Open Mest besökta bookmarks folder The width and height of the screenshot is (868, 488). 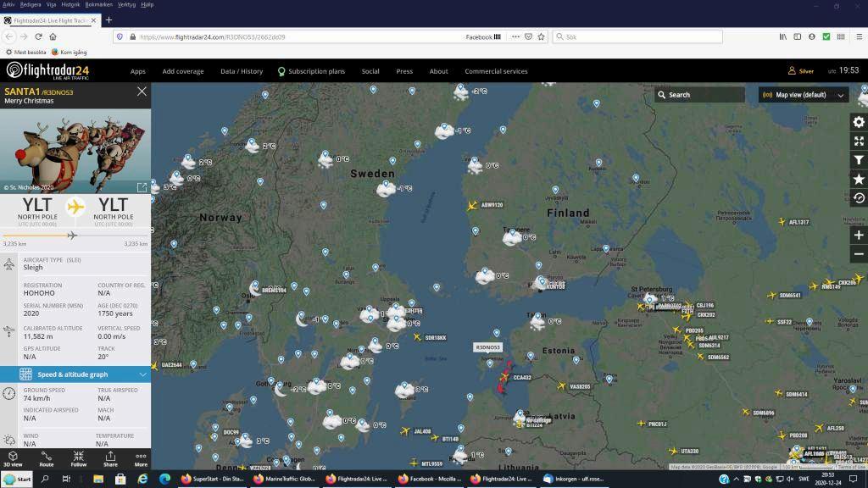(26, 52)
